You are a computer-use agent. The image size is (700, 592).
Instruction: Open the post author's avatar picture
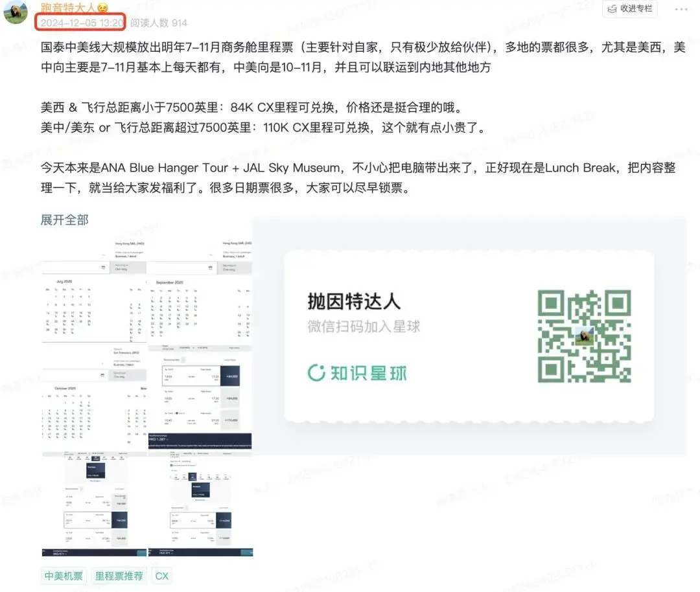(14, 13)
